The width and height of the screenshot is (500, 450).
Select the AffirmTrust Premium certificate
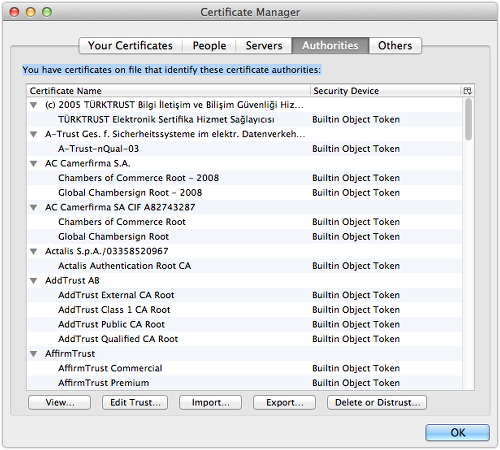tap(244, 383)
